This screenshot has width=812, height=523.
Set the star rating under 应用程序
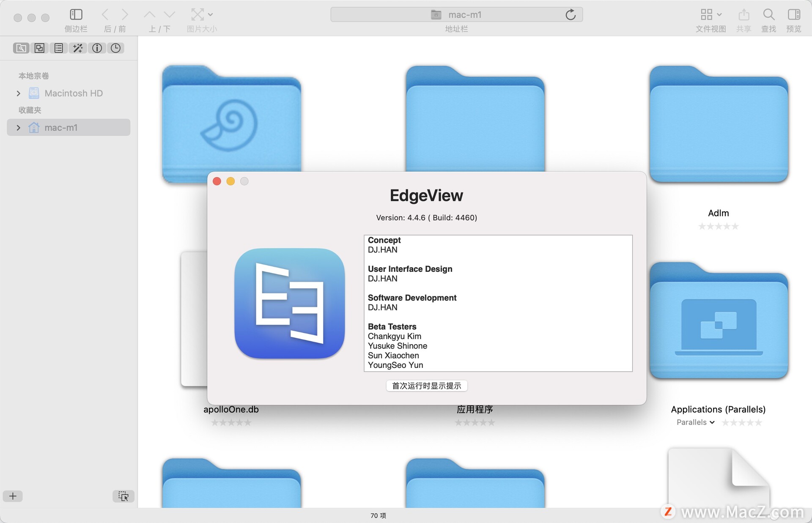[x=475, y=422]
